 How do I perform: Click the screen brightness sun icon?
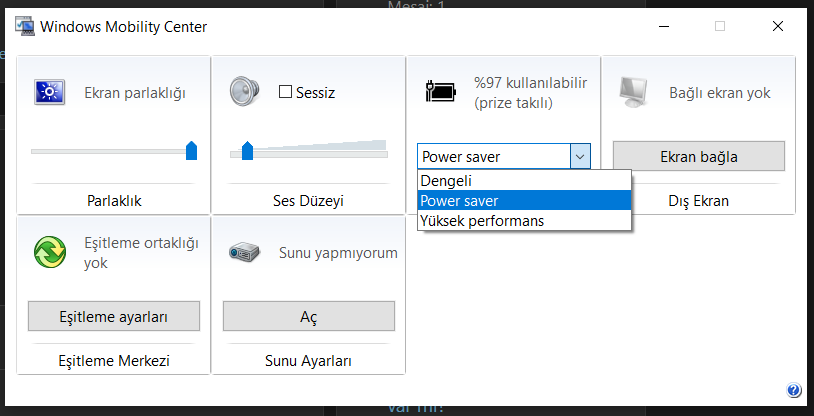pos(48,92)
